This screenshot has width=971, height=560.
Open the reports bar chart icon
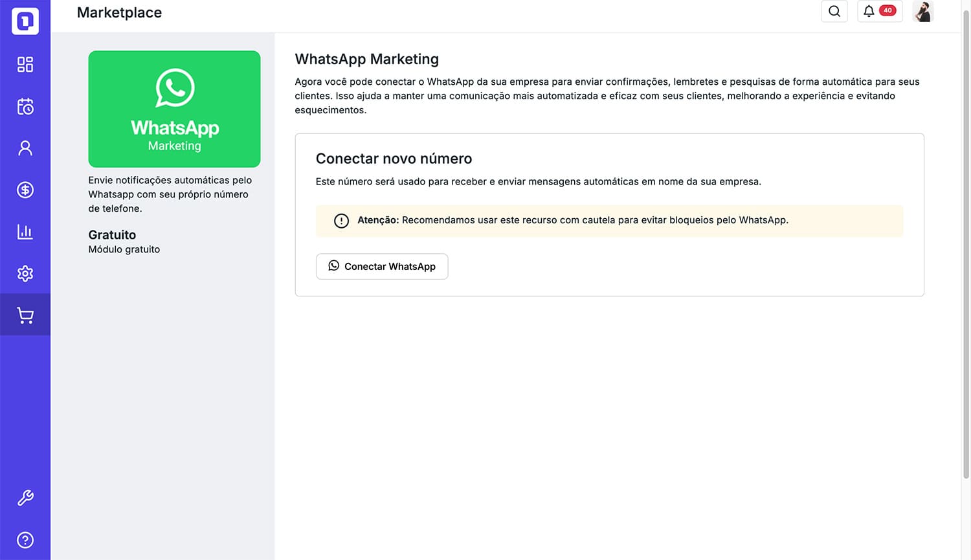click(x=25, y=232)
